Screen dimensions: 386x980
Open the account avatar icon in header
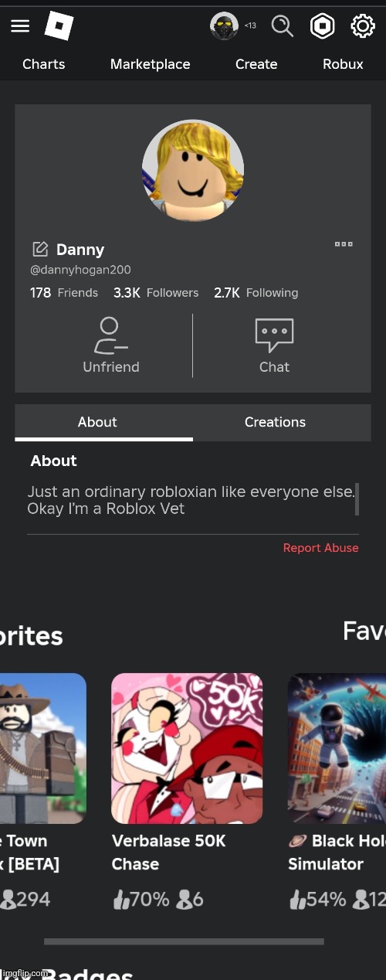pos(224,26)
